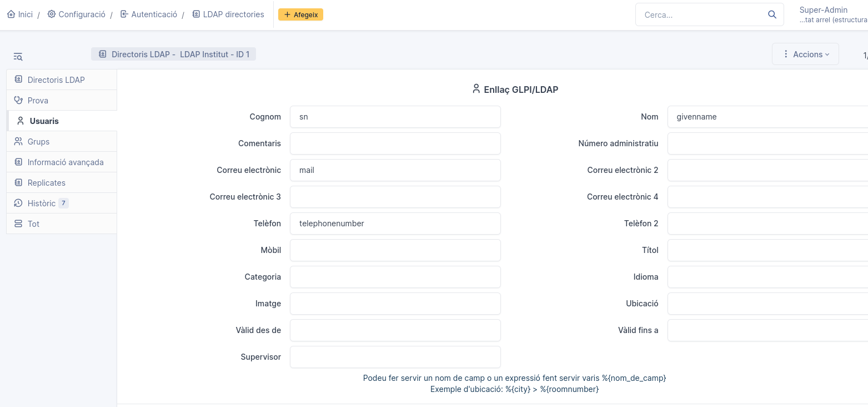The width and height of the screenshot is (868, 407).
Task: Open Configuració breadcrumb link
Action: tap(77, 14)
